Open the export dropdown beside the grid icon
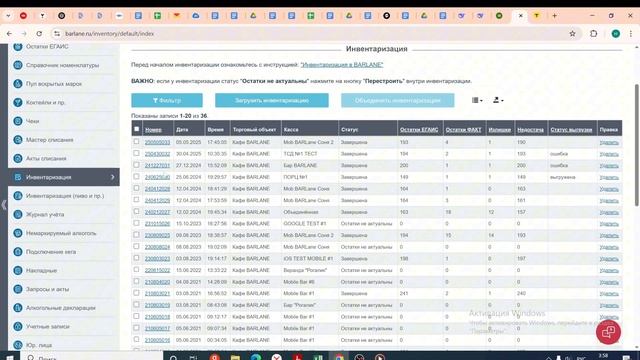640x360 pixels. tap(498, 100)
